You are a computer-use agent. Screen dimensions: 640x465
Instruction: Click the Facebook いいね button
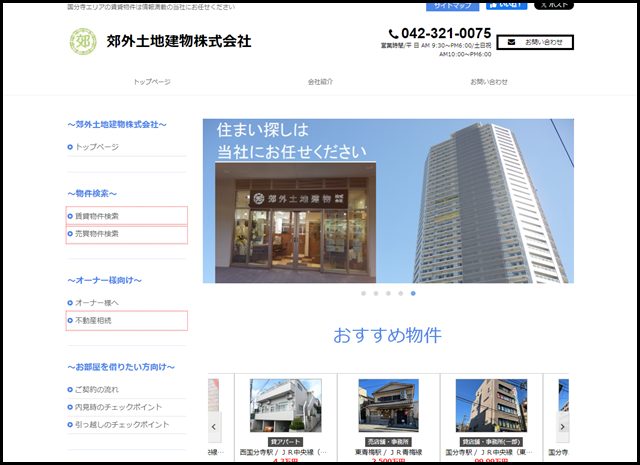coord(506,5)
